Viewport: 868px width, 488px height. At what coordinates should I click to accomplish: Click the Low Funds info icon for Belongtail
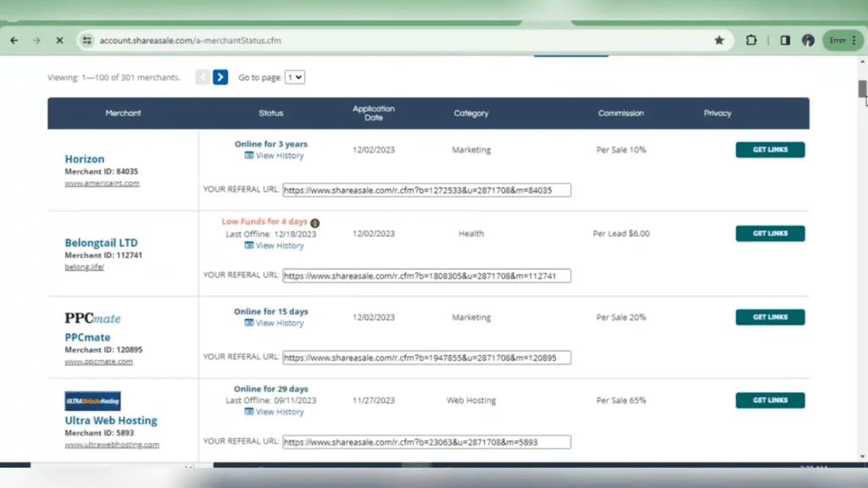tap(315, 223)
